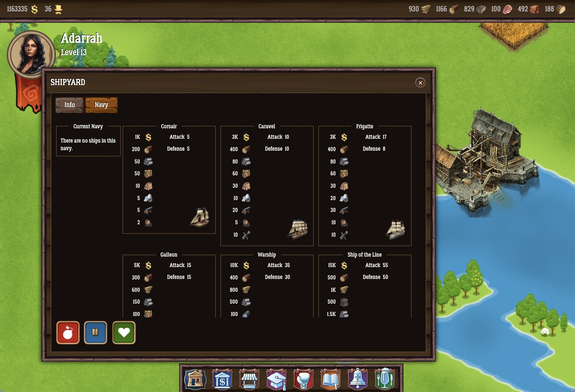Click the church bell icon
The image size is (575, 392).
tap(358, 379)
